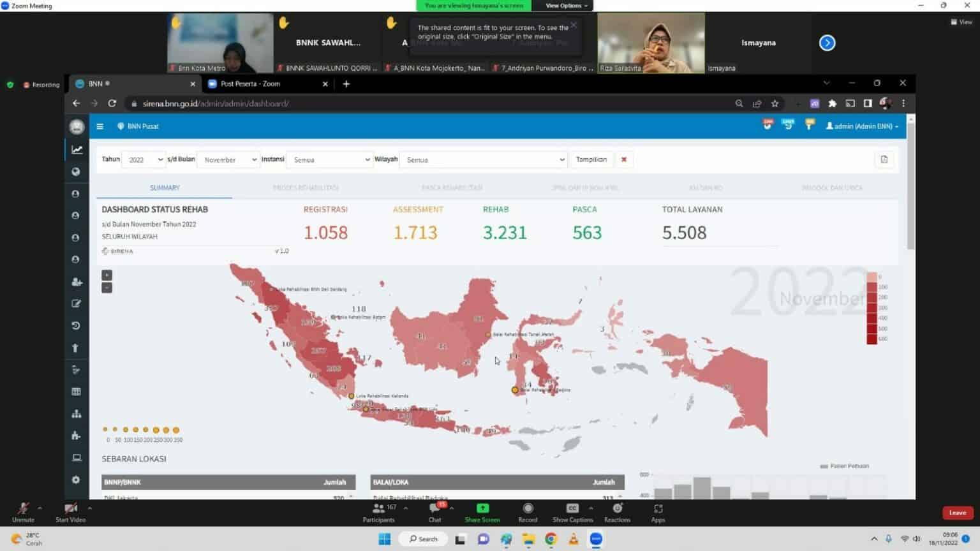Switch to Post Peserta - Zoom browser tab

coord(267,84)
